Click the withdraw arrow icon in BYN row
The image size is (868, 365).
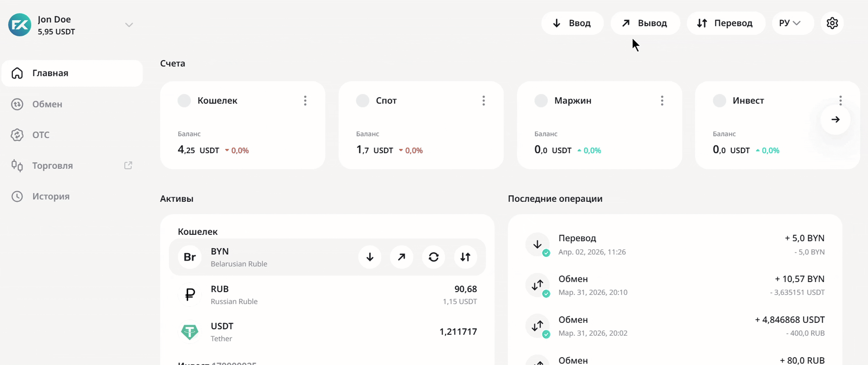point(401,257)
